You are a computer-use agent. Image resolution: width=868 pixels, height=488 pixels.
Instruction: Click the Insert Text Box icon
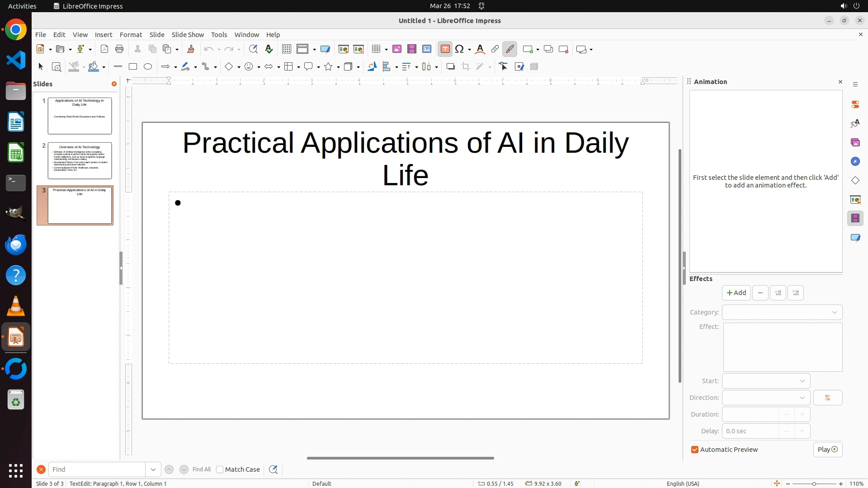click(x=445, y=49)
